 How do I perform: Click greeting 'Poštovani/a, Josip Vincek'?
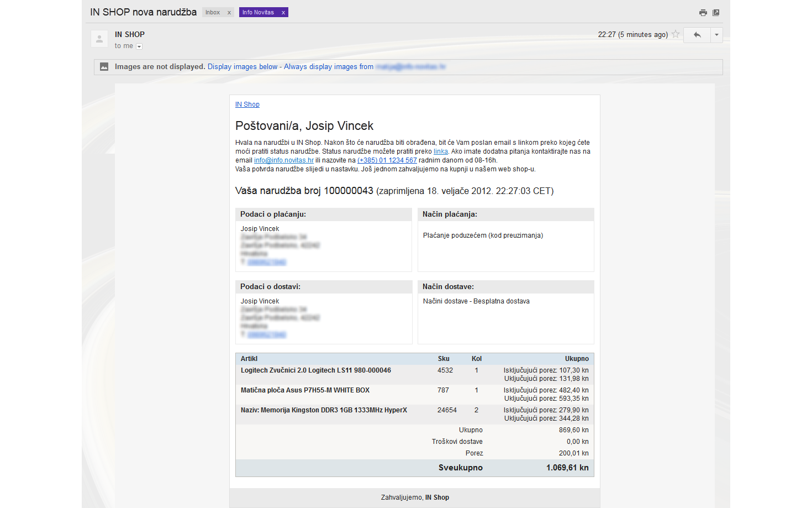304,126
